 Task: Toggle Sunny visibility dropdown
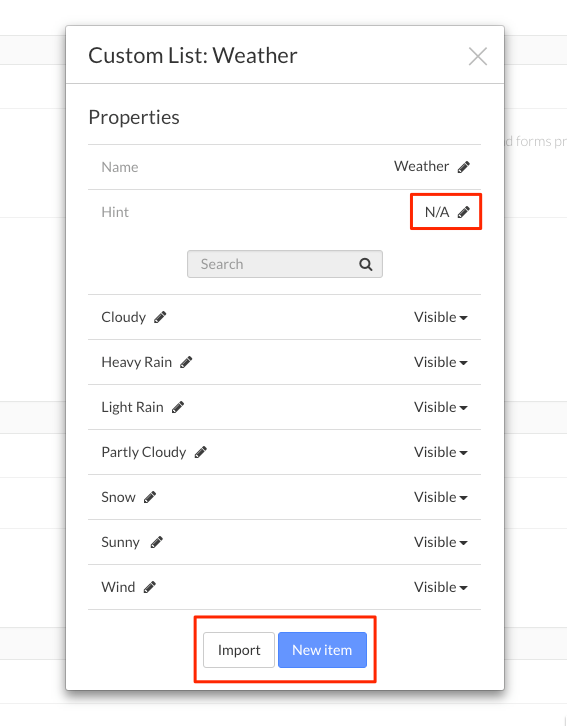[x=441, y=542]
